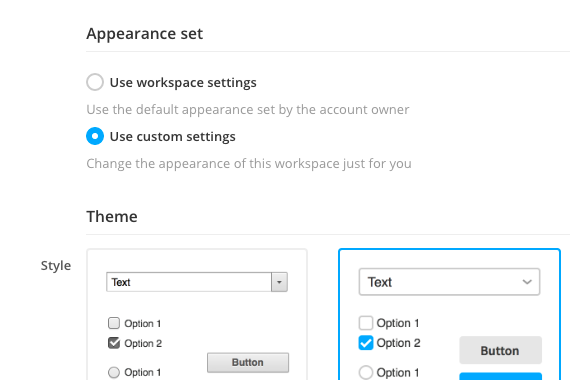Choose the highlighted modern style theme card

449,315
